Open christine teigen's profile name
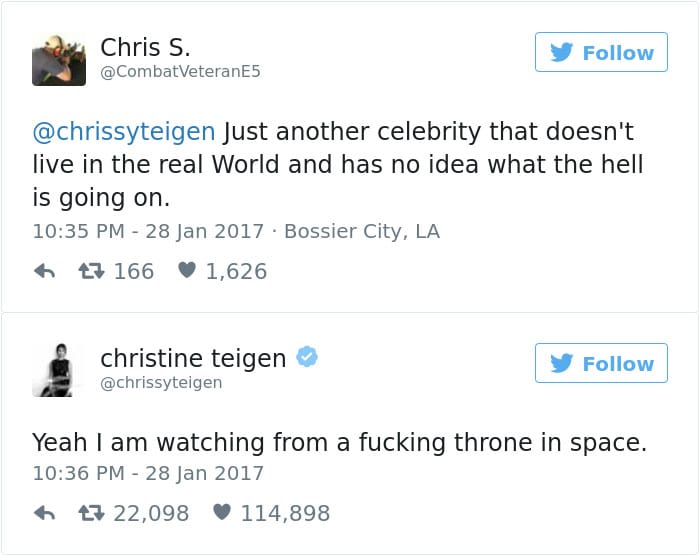 point(193,357)
